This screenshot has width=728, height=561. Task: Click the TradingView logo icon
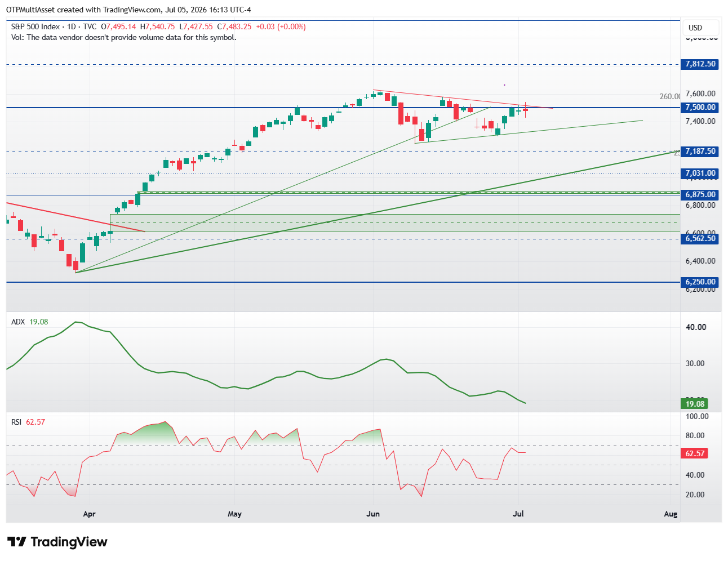pyautogui.click(x=17, y=542)
